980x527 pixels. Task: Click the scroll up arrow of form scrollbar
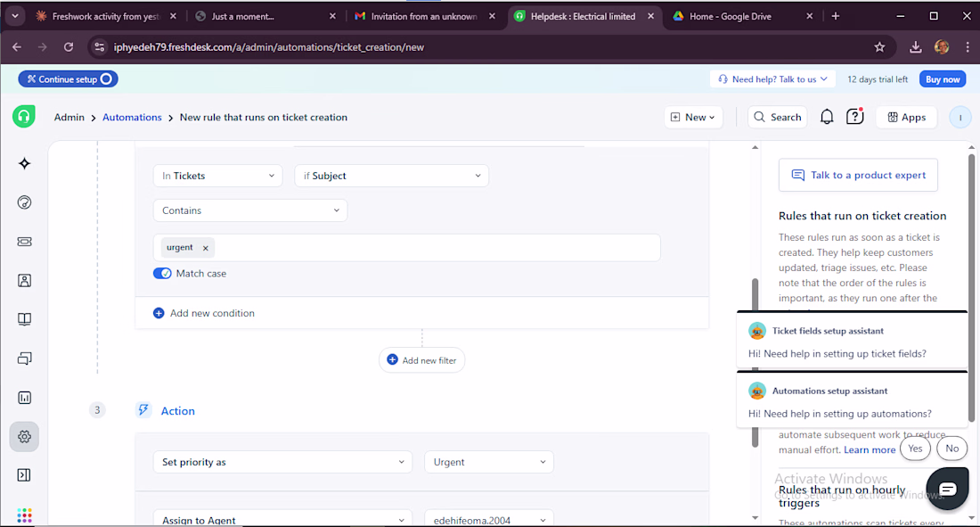click(755, 148)
